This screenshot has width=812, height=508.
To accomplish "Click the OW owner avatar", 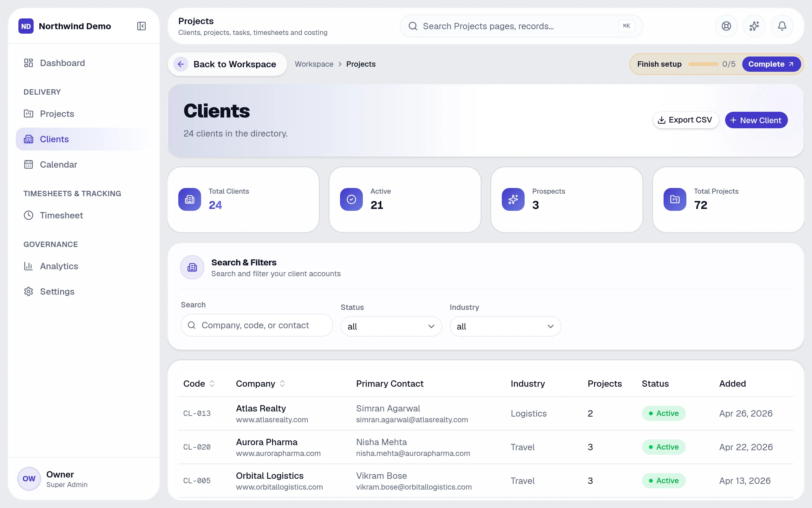I will [x=29, y=478].
